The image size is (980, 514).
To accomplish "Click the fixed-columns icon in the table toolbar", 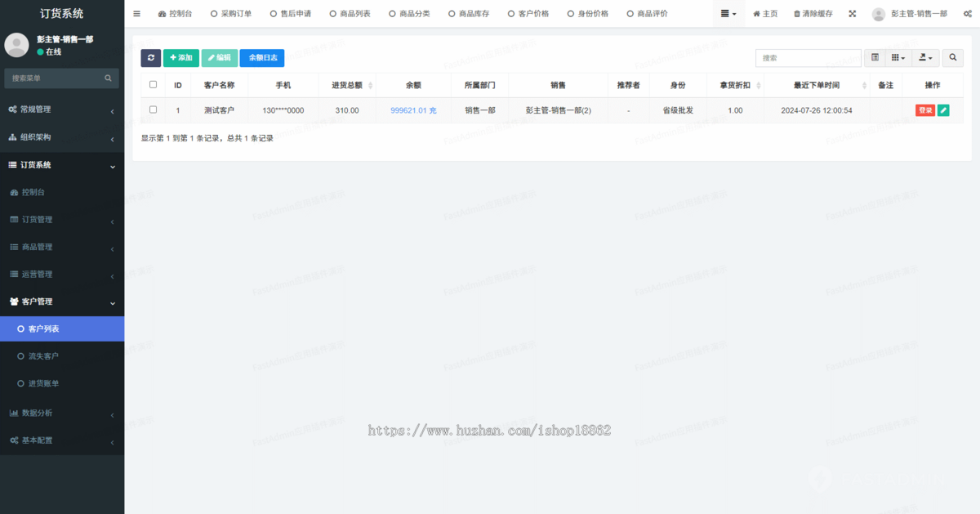I will pos(875,57).
